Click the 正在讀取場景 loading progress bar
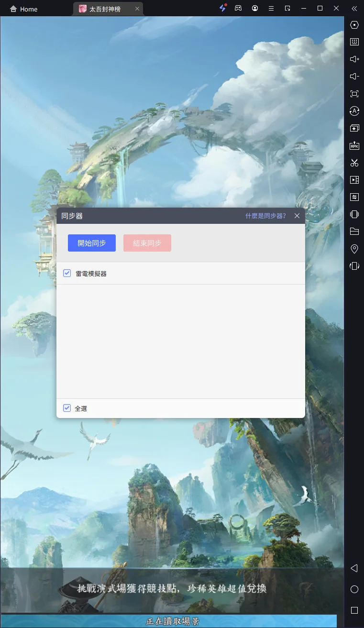 coord(168,621)
